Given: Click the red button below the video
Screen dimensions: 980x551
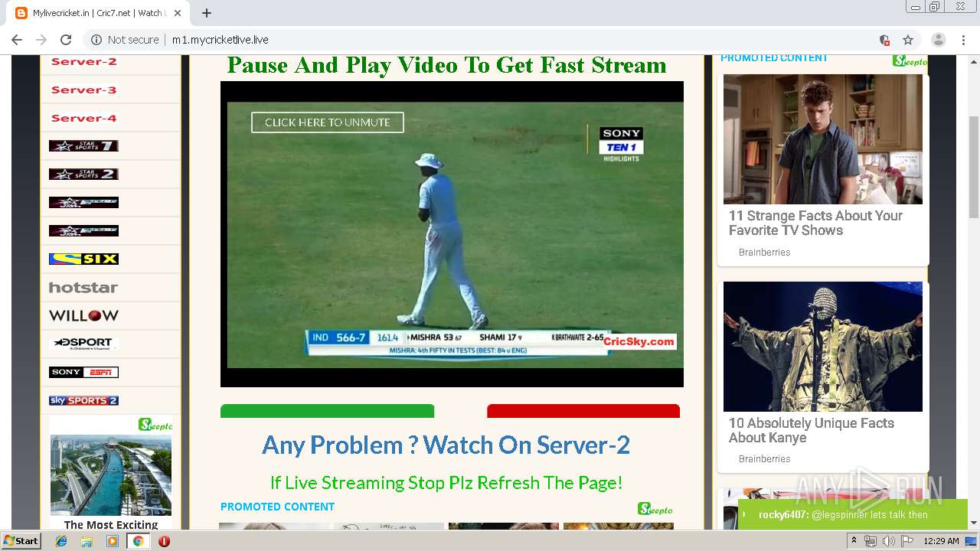Looking at the screenshot, I should coord(583,411).
